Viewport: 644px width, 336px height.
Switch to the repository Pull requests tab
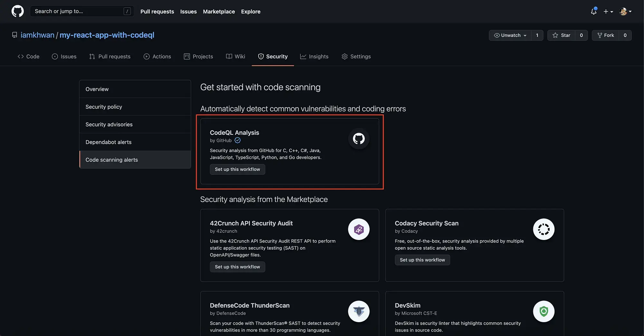click(110, 56)
